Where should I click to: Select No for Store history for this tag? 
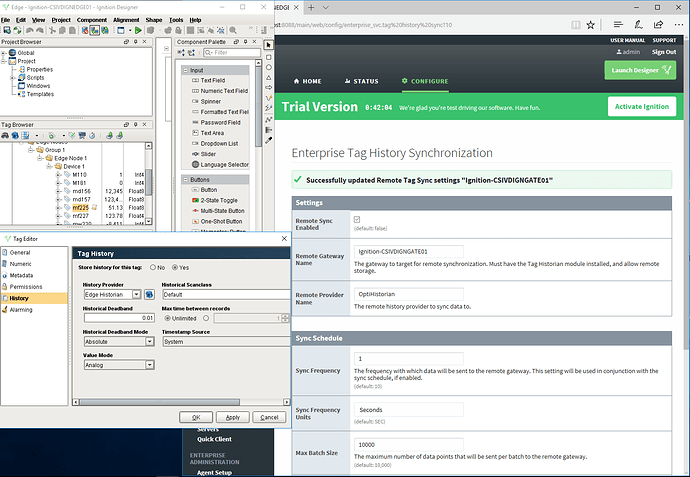tap(153, 268)
